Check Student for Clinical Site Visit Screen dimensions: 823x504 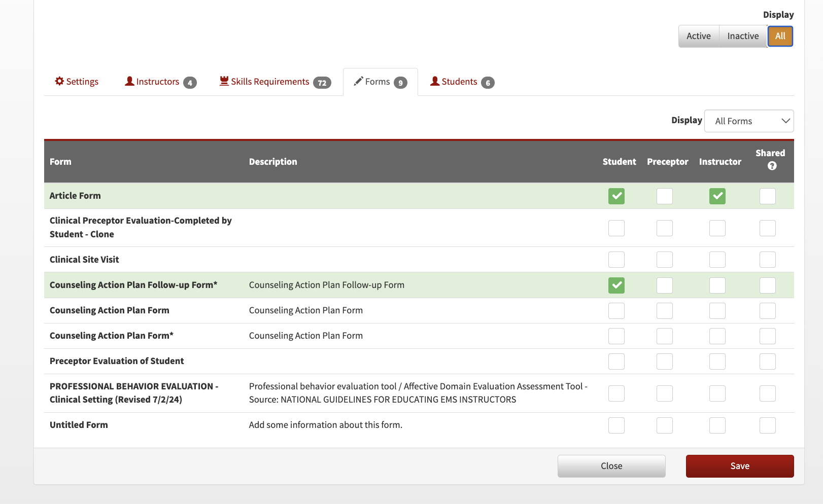pos(616,260)
